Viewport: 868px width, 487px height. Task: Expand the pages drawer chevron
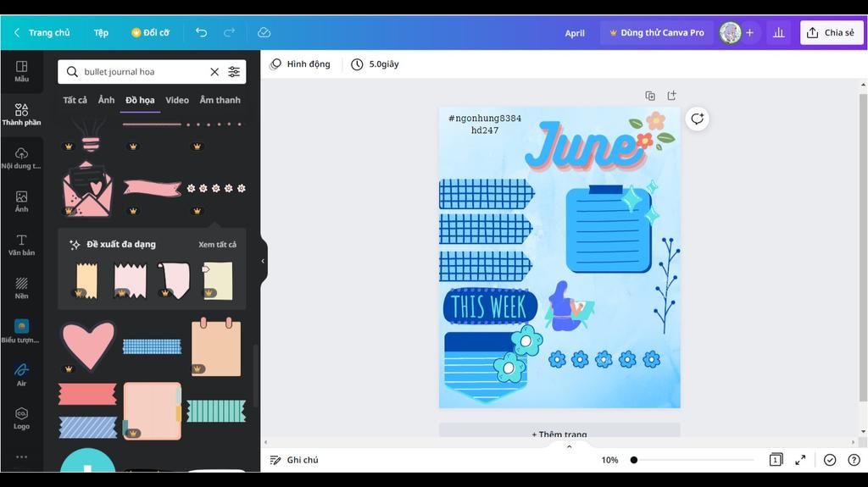tap(569, 446)
